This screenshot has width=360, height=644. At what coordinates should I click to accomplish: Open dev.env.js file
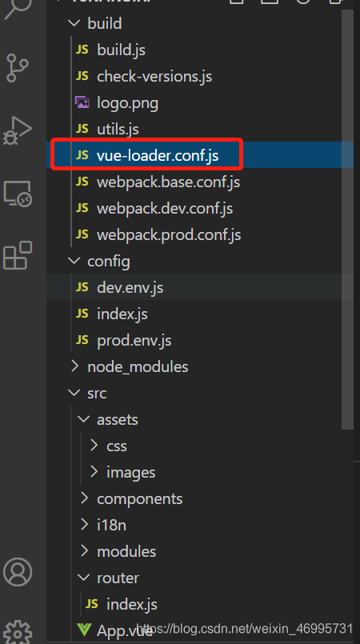pos(130,287)
